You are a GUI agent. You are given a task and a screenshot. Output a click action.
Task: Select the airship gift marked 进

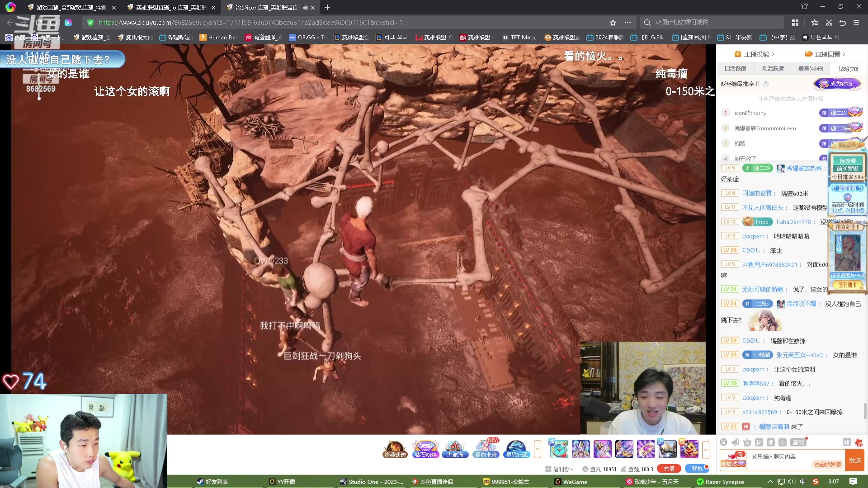[x=667, y=449]
